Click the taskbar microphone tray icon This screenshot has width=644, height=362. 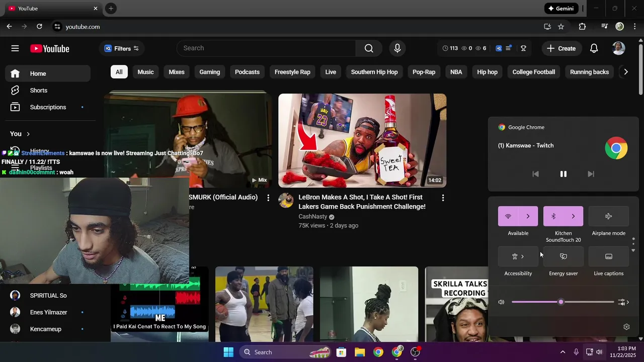tap(576, 352)
